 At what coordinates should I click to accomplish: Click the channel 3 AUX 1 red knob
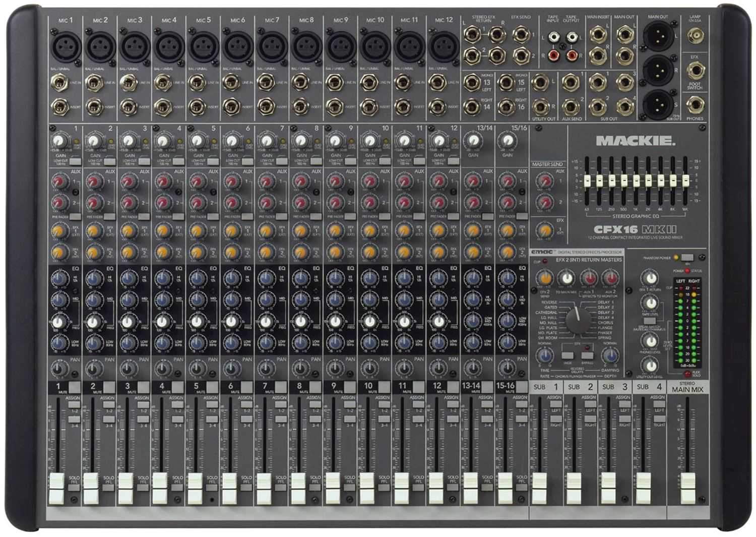(x=128, y=181)
